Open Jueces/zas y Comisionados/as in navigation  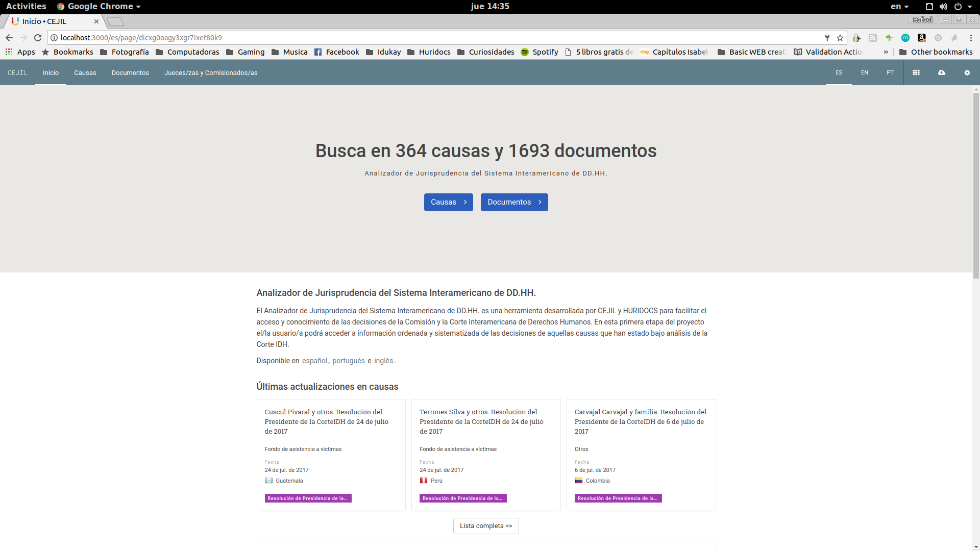[x=211, y=72]
